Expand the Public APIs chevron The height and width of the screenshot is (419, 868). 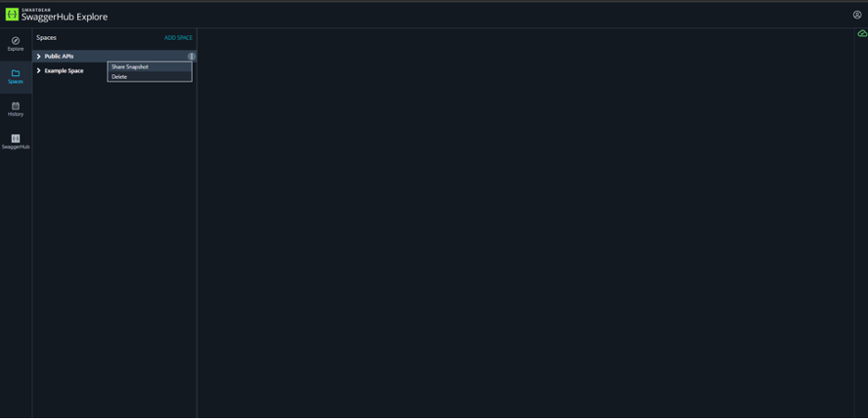39,57
